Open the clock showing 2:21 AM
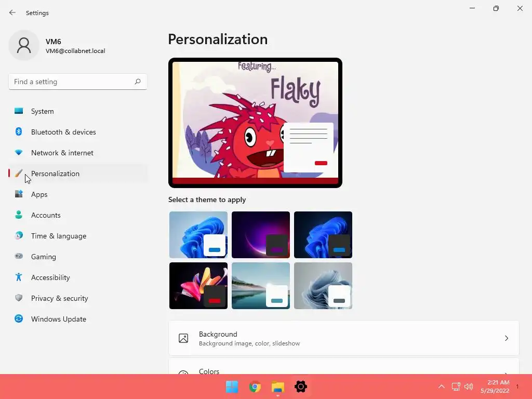 [495, 387]
